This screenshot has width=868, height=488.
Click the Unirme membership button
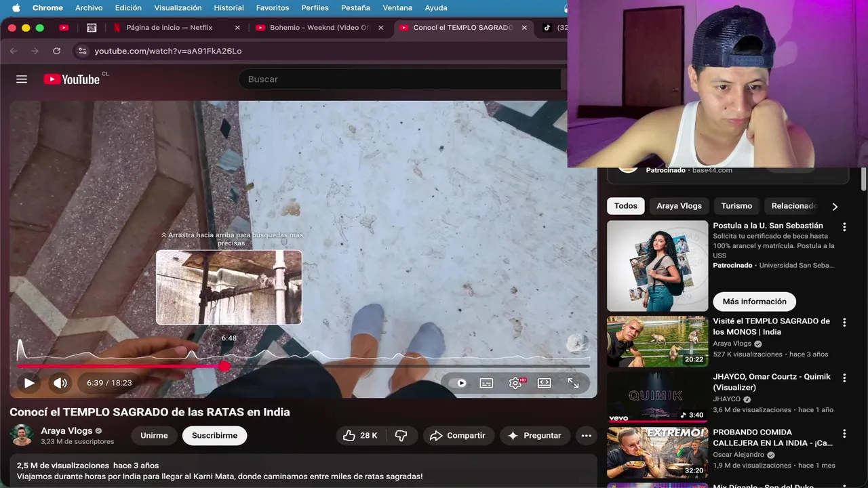(154, 436)
